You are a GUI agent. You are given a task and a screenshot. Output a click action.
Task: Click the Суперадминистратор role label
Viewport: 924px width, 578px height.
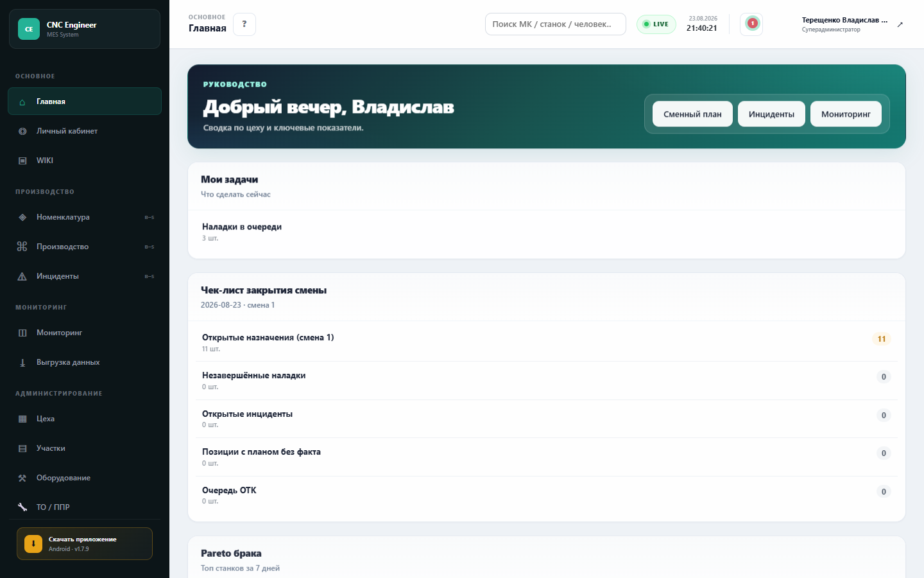click(831, 30)
